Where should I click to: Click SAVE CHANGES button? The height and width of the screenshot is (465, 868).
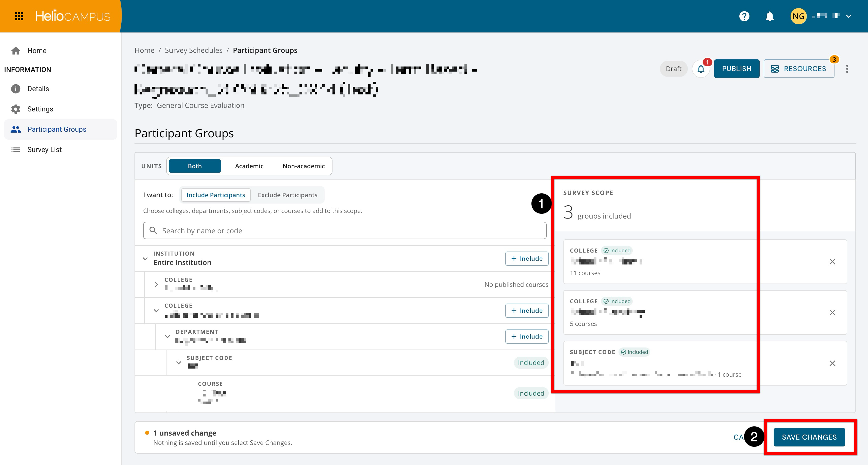[x=809, y=437]
